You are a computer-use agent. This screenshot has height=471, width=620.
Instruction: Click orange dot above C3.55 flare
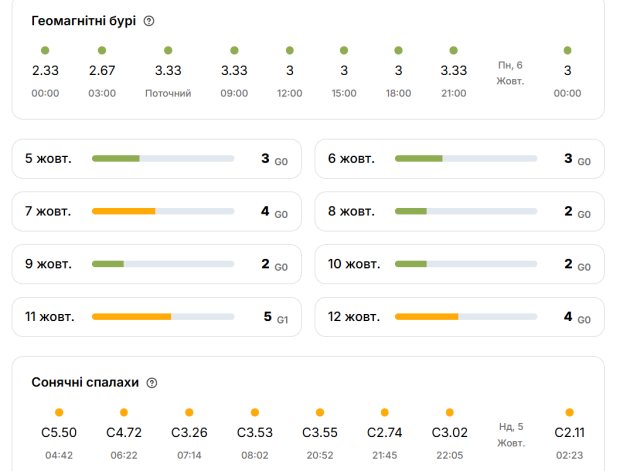[320, 412]
